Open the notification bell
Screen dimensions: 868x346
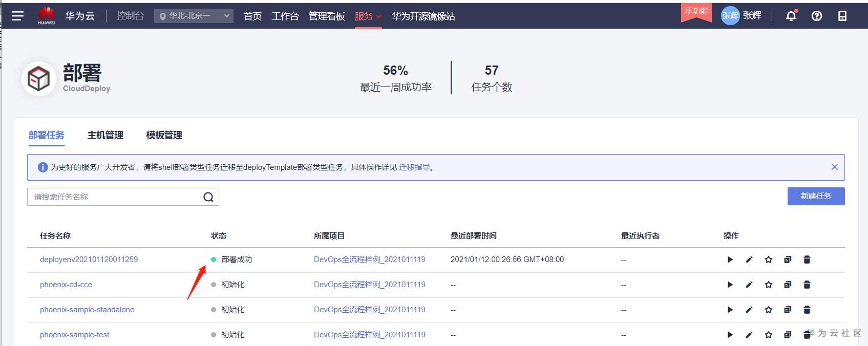[791, 16]
